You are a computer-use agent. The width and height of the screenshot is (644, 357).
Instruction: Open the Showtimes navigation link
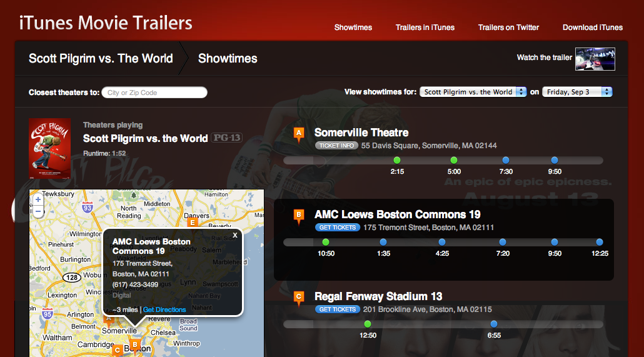coord(353,28)
